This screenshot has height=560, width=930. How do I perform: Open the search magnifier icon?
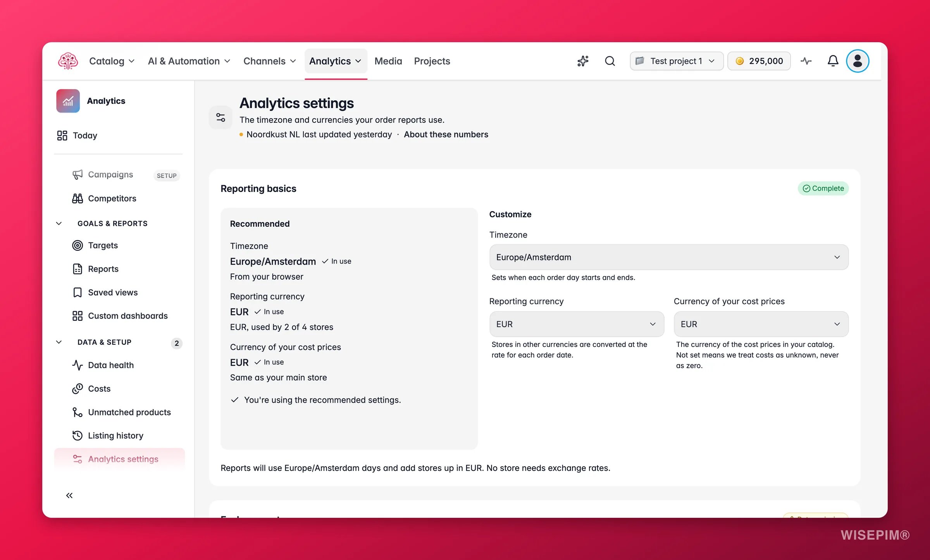click(610, 61)
